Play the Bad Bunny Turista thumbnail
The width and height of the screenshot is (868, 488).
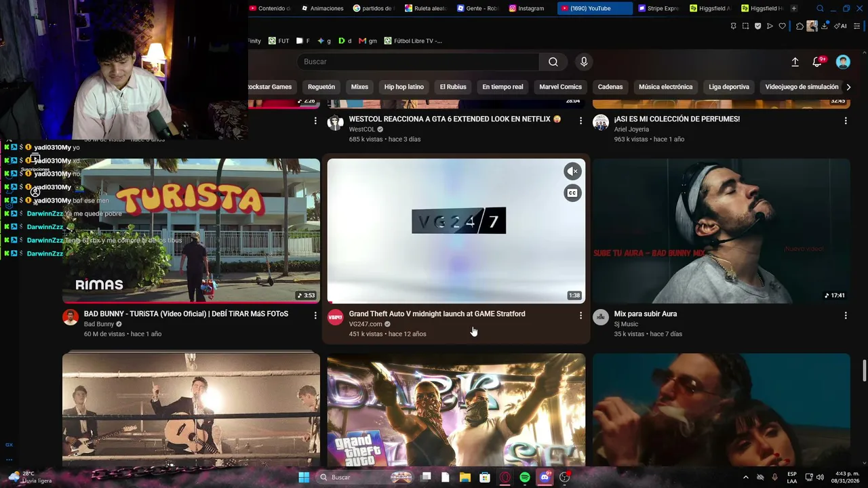[x=191, y=231]
